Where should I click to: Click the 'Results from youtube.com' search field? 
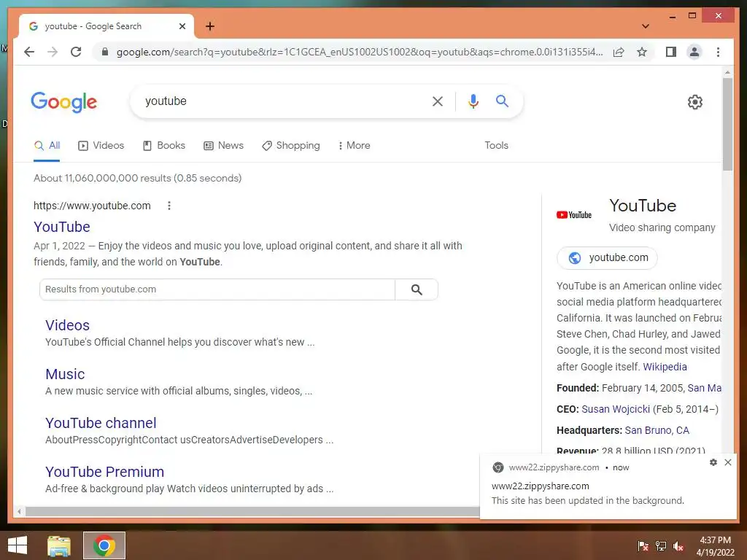217,289
